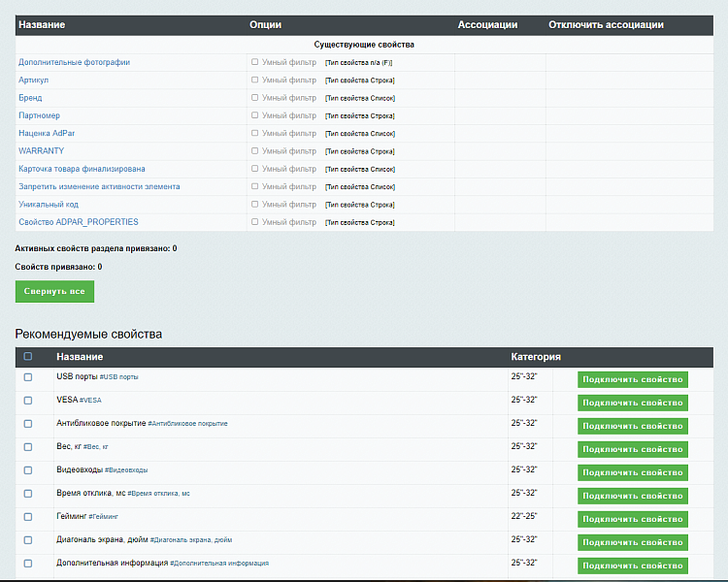Select all recommended properties via header checkbox
Screen dimensions: 728x582
tap(27, 357)
